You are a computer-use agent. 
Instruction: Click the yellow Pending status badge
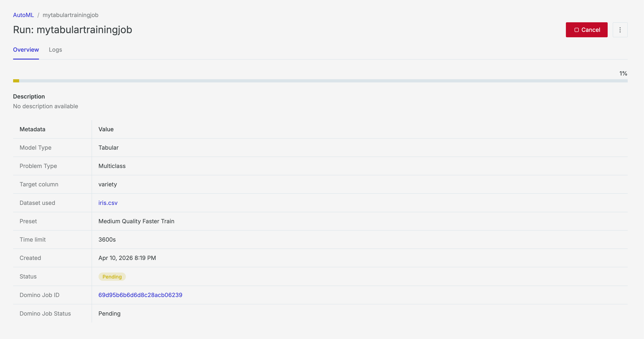[112, 276]
